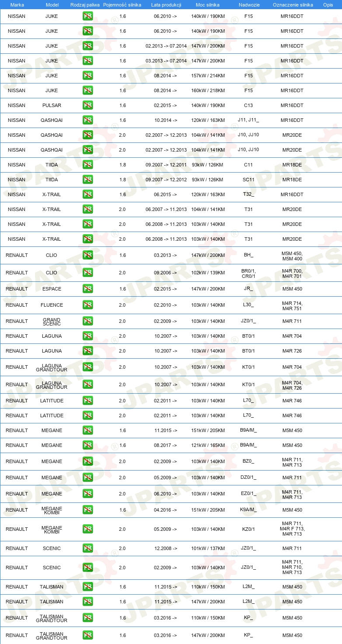
Task: Click the Moc silnika column header
Action: pyautogui.click(x=208, y=5)
